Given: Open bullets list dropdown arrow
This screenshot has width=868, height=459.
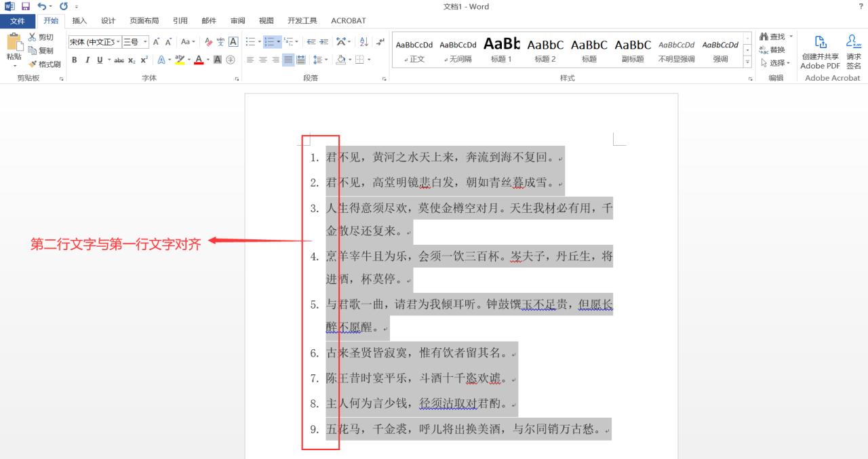Looking at the screenshot, I should pos(259,42).
